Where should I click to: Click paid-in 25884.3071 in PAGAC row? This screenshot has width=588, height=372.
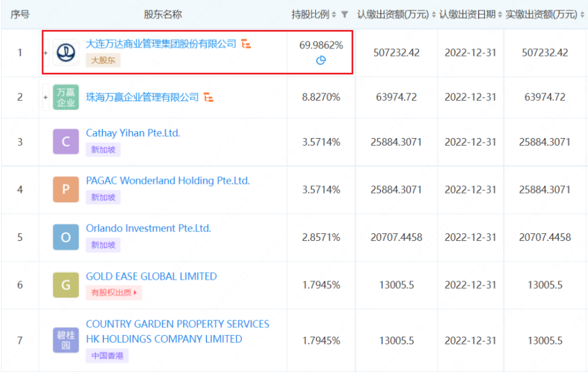point(545,190)
